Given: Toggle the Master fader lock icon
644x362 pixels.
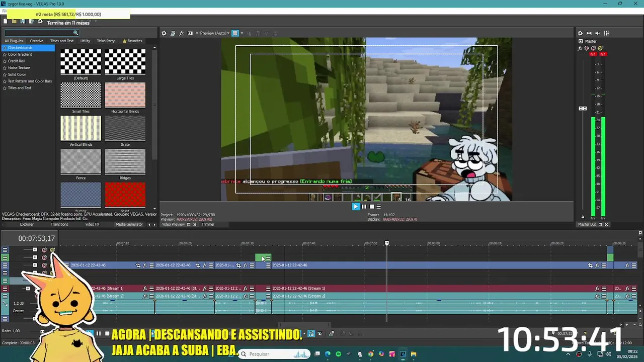Looking at the screenshot, I should [583, 217].
